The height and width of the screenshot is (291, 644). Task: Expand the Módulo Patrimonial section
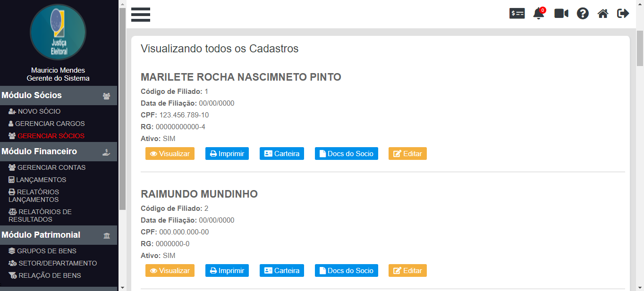pyautogui.click(x=59, y=235)
